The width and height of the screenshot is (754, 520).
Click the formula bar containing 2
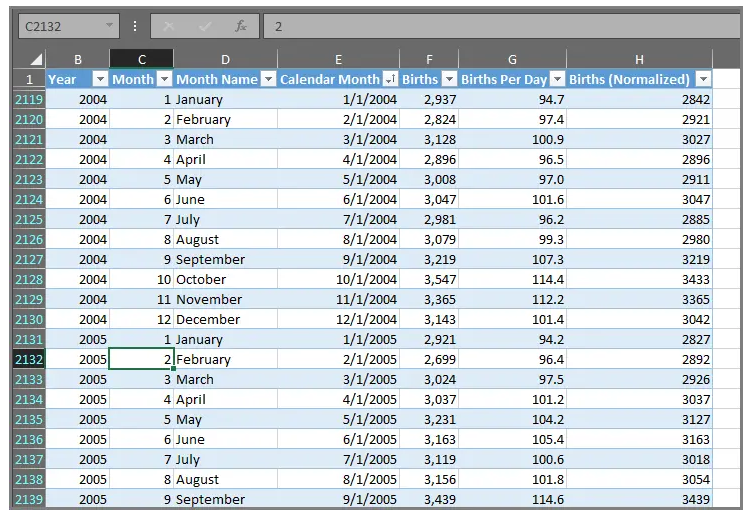pyautogui.click(x=502, y=26)
